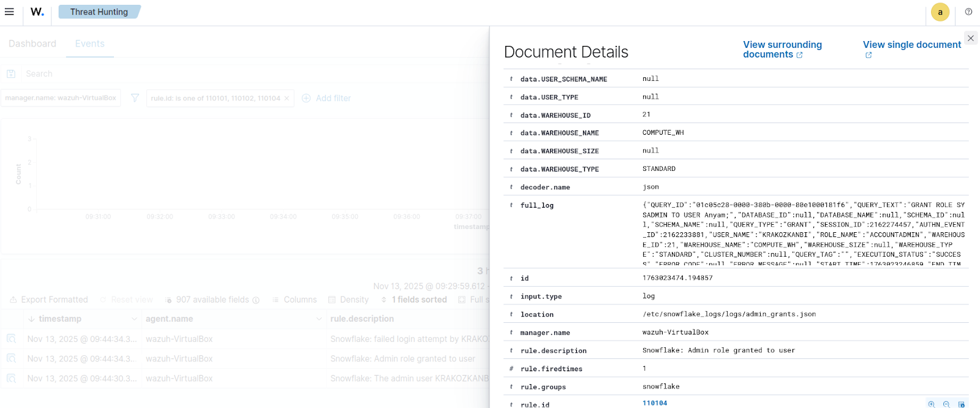Select the full_log JSON value text
Image resolution: width=980 pixels, height=408 pixels.
coord(804,235)
